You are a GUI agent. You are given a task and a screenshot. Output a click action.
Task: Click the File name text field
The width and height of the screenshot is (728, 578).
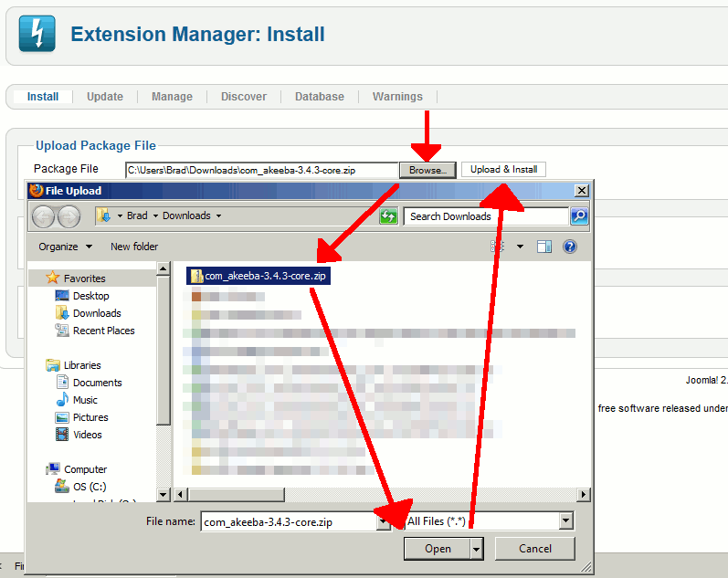(x=290, y=521)
